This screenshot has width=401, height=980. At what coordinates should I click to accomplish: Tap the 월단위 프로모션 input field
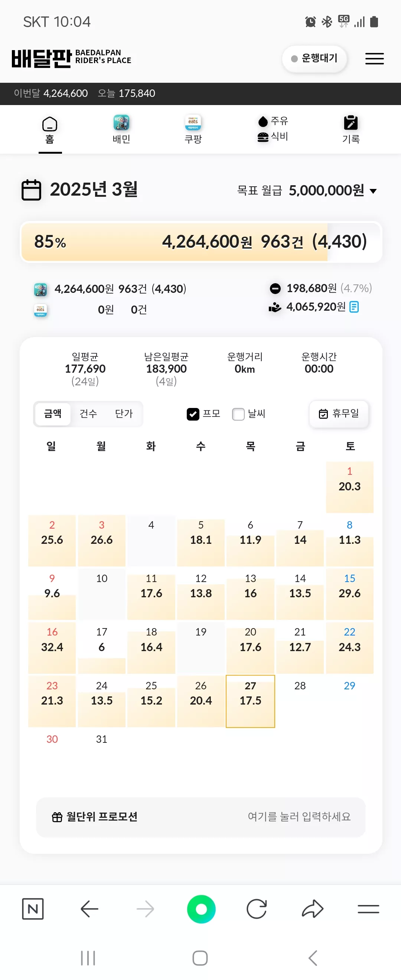201,817
